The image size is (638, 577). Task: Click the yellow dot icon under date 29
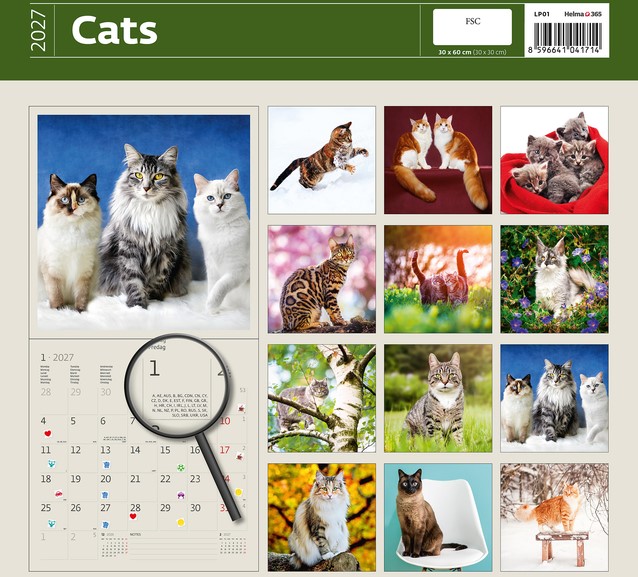181,522
